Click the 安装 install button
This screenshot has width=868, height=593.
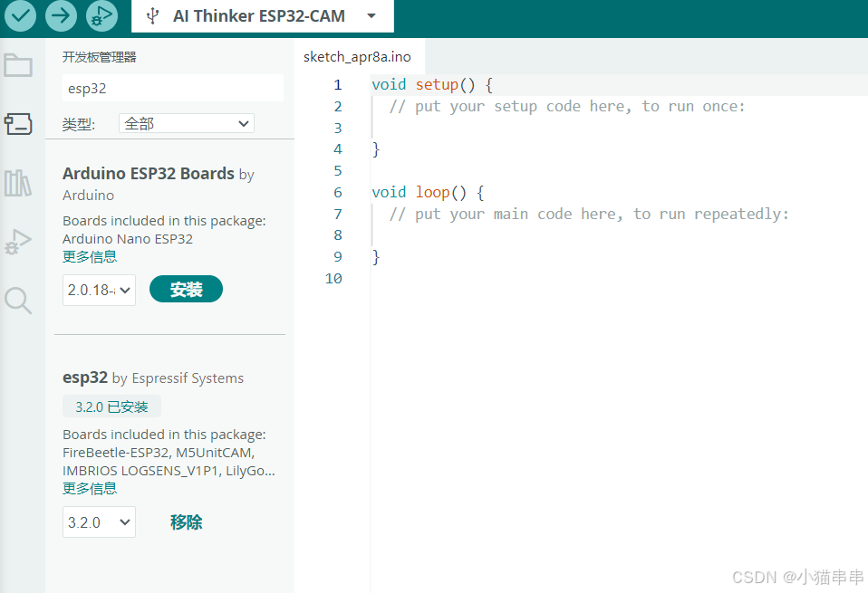coord(186,290)
